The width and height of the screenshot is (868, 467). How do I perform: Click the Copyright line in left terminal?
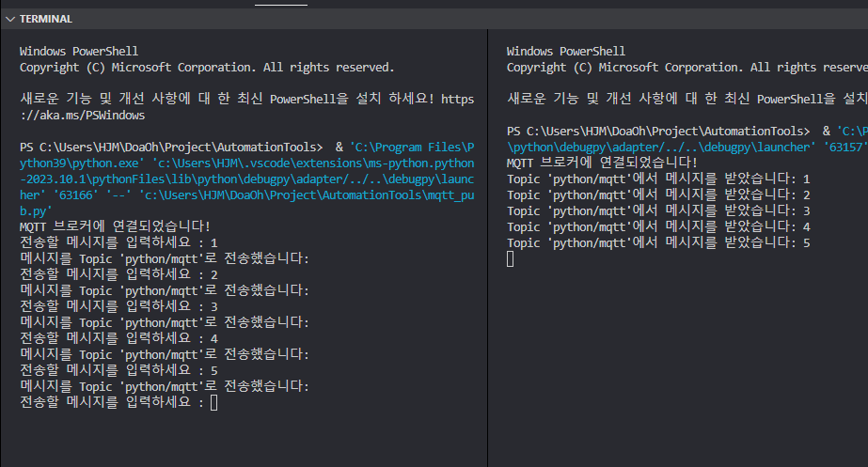(x=207, y=68)
